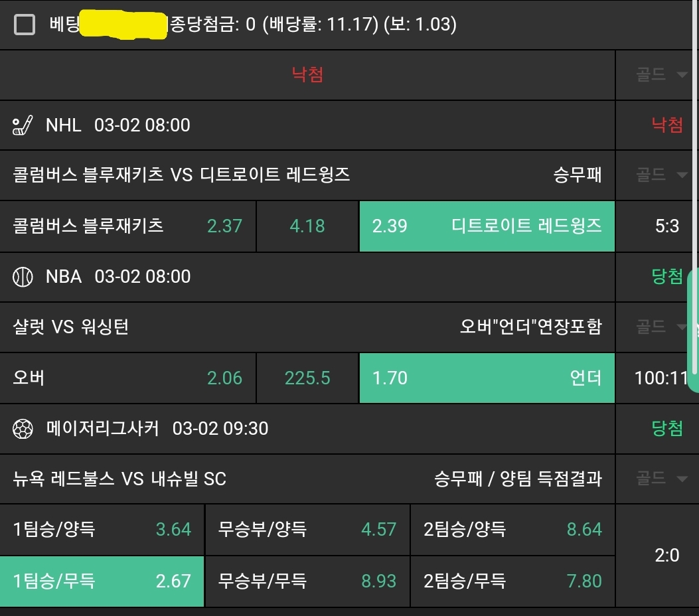
Task: Choose the 언더 1.70 option
Action: [x=487, y=378]
